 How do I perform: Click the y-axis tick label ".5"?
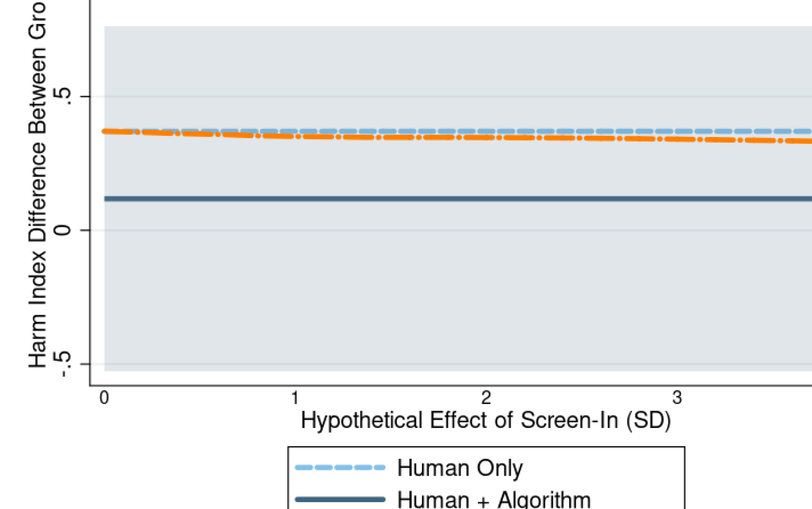pos(63,97)
